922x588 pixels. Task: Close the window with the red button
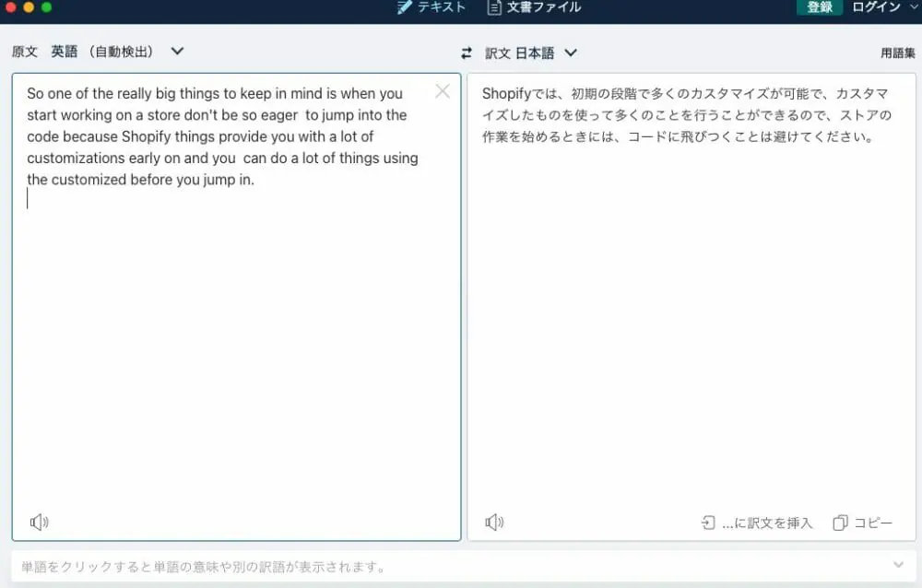[10, 7]
